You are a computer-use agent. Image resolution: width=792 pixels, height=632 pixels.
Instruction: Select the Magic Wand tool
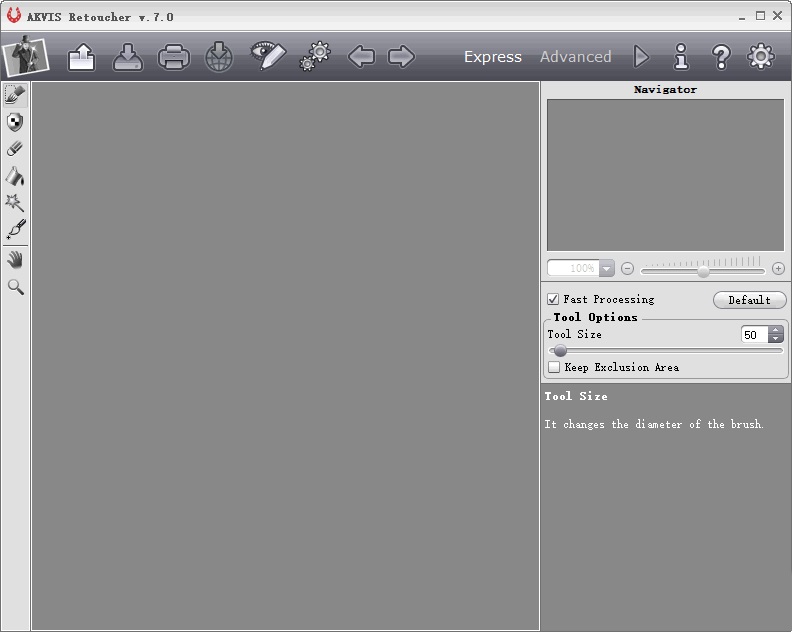coord(15,203)
